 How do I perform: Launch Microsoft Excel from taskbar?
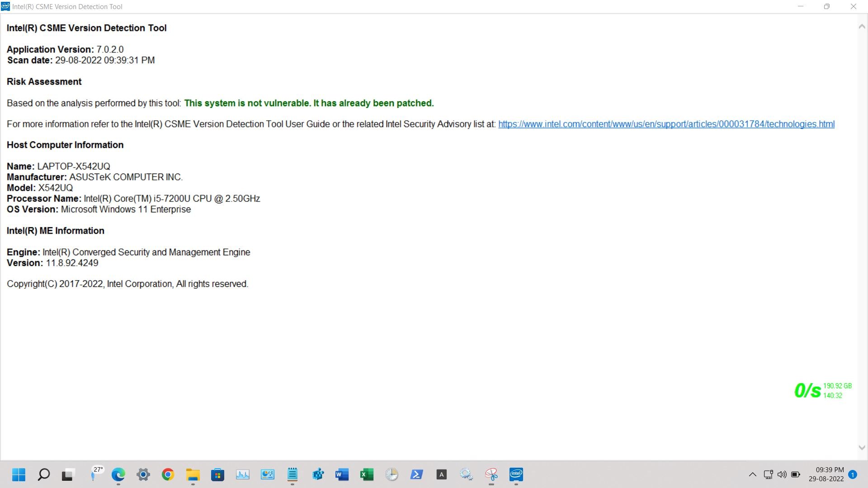(x=367, y=474)
